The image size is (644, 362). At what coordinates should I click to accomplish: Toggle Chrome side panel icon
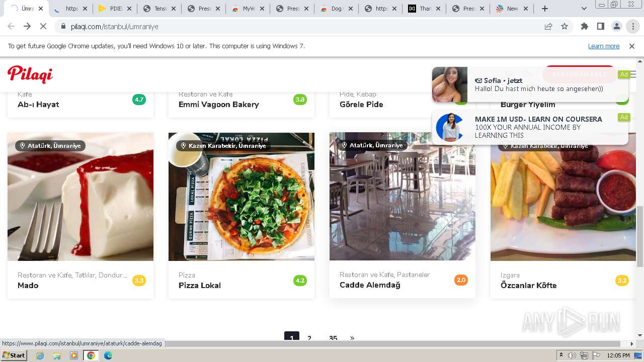[601, 26]
